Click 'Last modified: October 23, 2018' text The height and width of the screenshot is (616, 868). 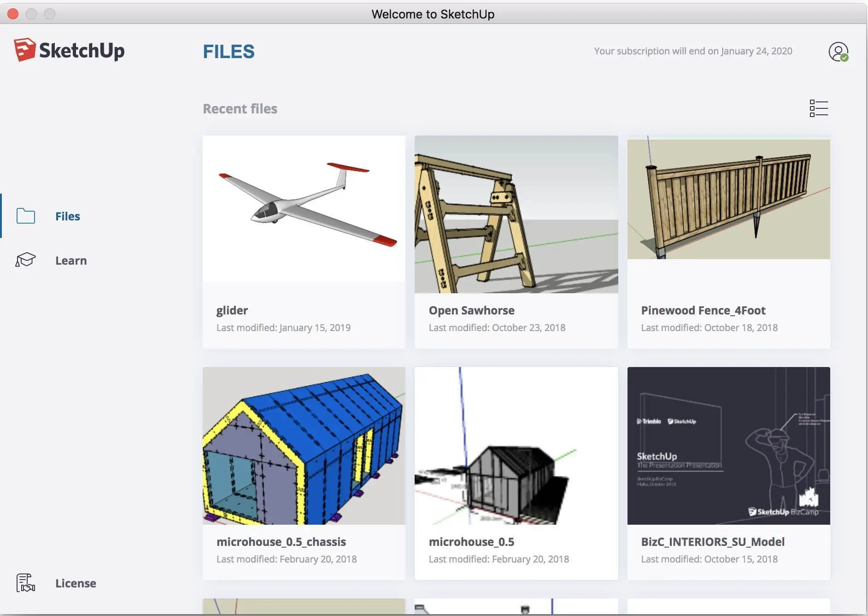click(x=497, y=327)
